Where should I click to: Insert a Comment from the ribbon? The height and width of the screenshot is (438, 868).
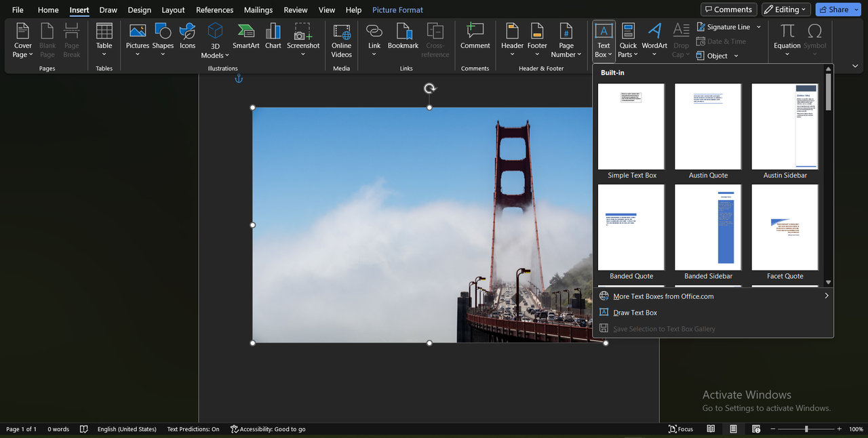pyautogui.click(x=475, y=37)
